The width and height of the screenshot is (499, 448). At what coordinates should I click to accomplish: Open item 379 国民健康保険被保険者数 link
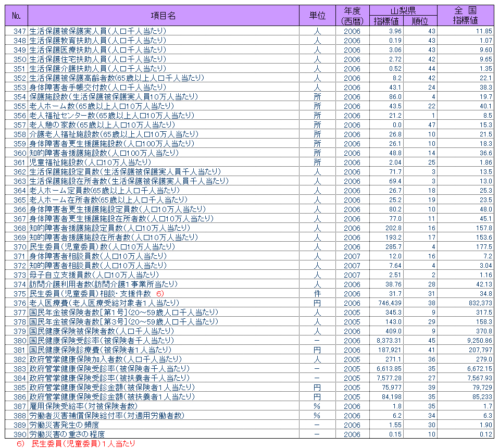102,331
